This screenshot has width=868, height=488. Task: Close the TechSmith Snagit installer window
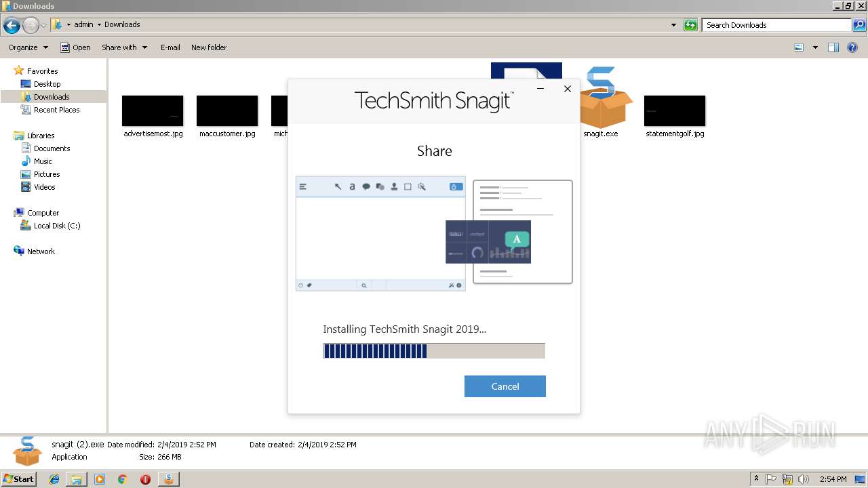[x=568, y=89]
